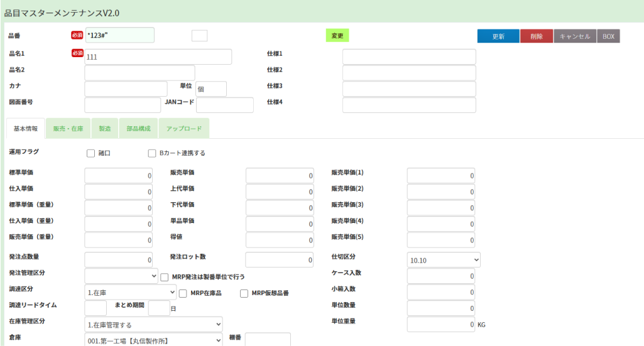The image size is (644, 346).
Task: Enable the 諸口 checkbox
Action: [x=90, y=153]
